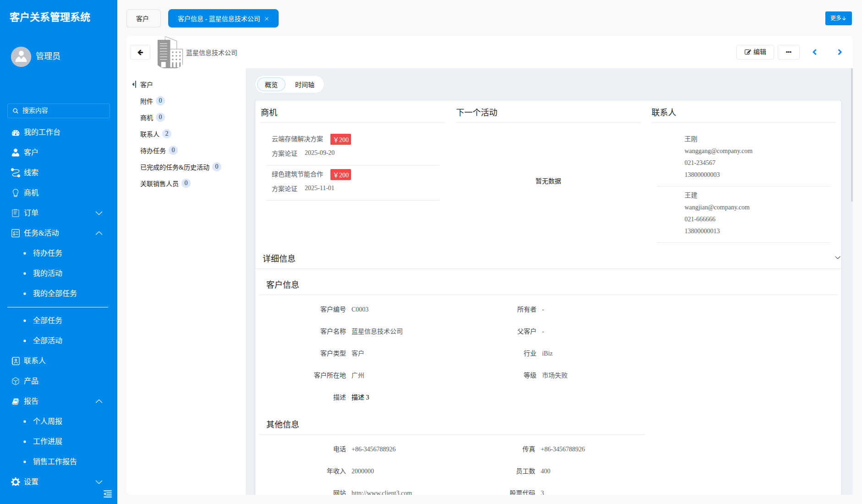Click the 搜索内容 search field
Image resolution: width=862 pixels, height=504 pixels.
(59, 111)
